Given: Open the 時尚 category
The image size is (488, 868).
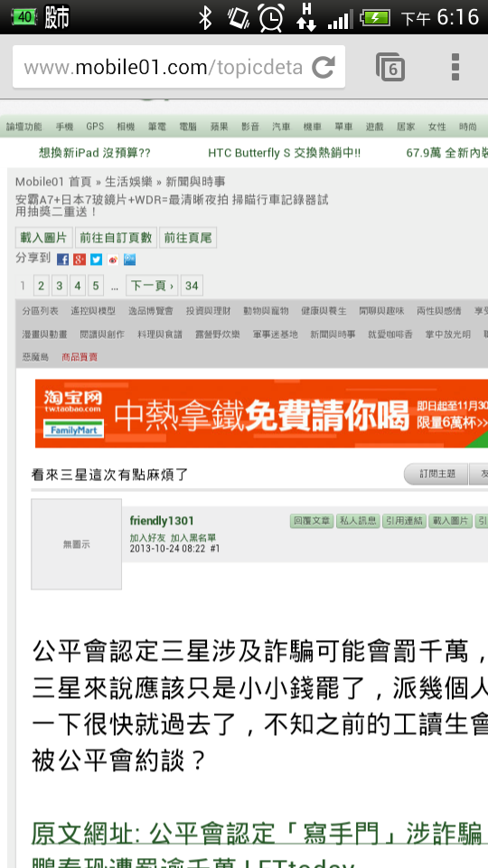Looking at the screenshot, I should [467, 127].
